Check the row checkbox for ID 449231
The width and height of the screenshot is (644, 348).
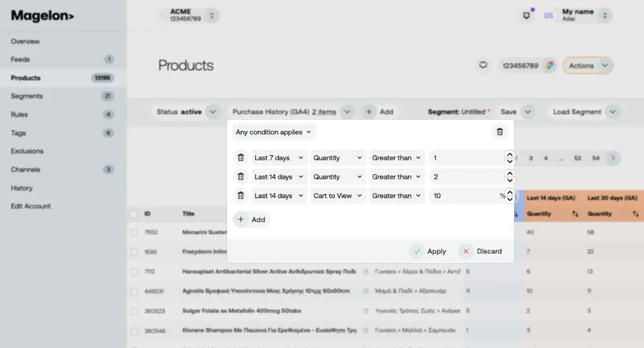pyautogui.click(x=134, y=291)
